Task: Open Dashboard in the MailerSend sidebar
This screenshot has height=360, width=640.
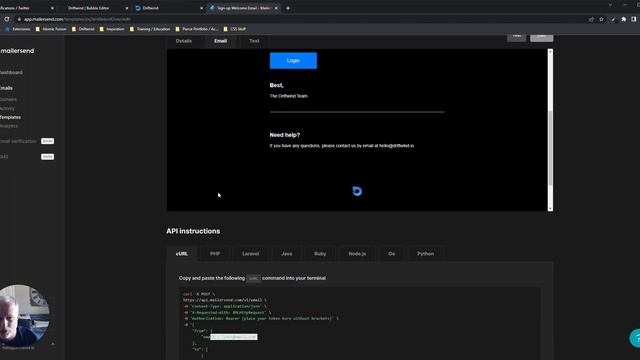Action: pos(11,72)
